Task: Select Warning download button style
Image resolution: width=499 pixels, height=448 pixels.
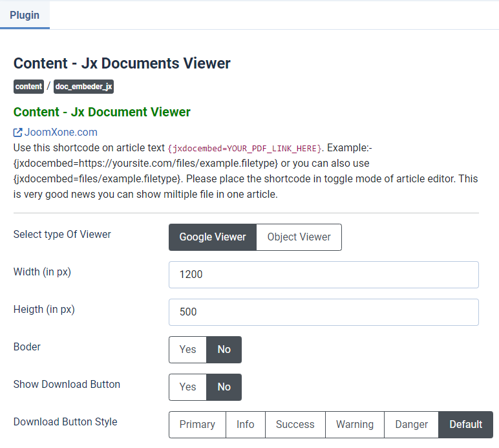Action: click(354, 425)
